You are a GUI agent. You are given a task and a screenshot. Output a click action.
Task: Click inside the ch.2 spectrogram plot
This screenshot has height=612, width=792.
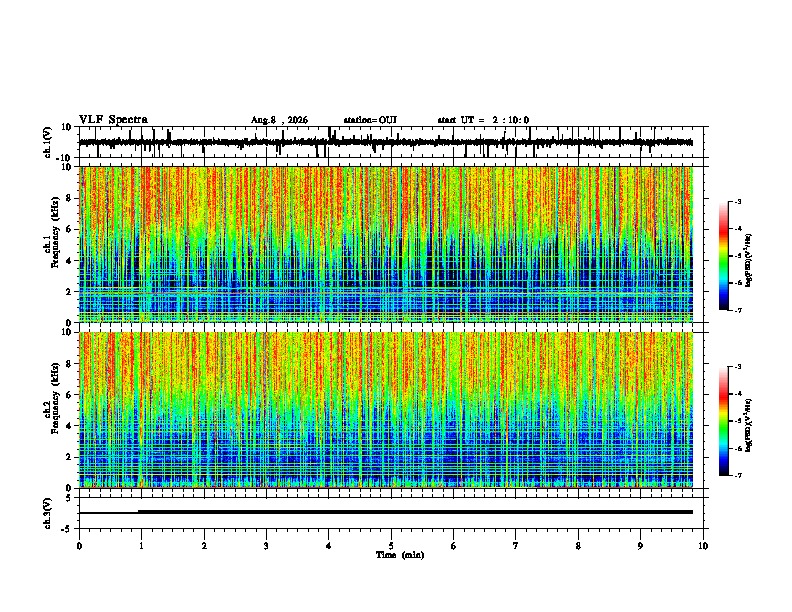point(386,410)
